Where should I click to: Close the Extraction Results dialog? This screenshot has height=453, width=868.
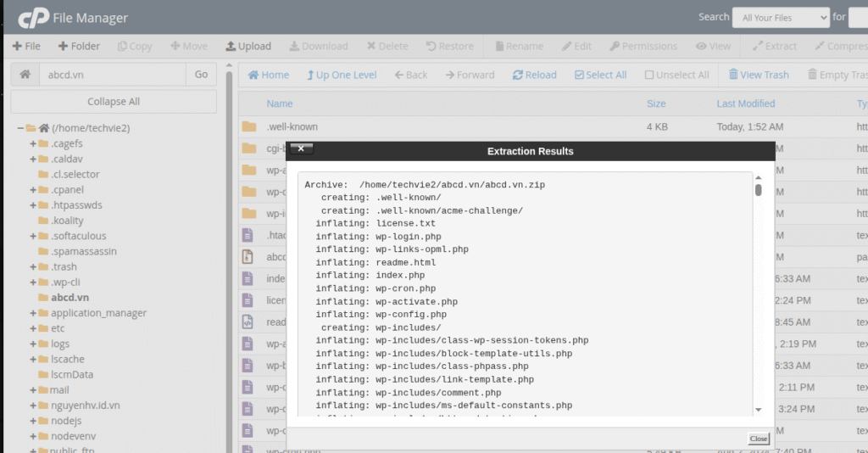click(x=759, y=439)
